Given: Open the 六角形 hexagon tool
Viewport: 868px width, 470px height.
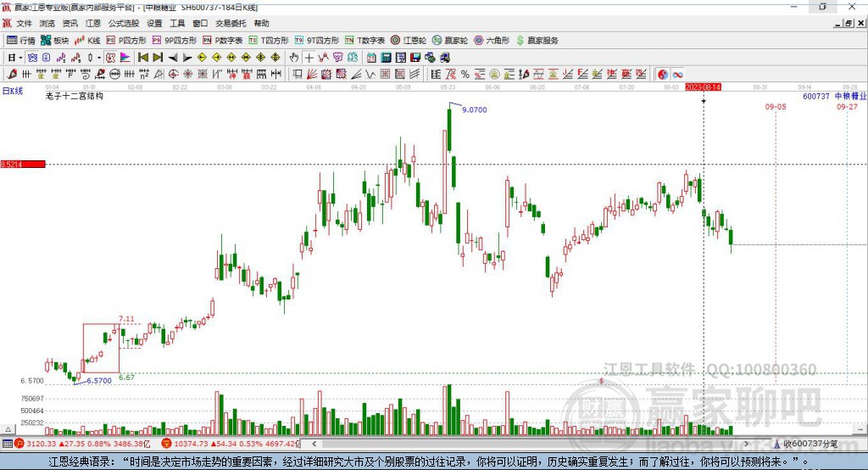Looking at the screenshot, I should (492, 41).
